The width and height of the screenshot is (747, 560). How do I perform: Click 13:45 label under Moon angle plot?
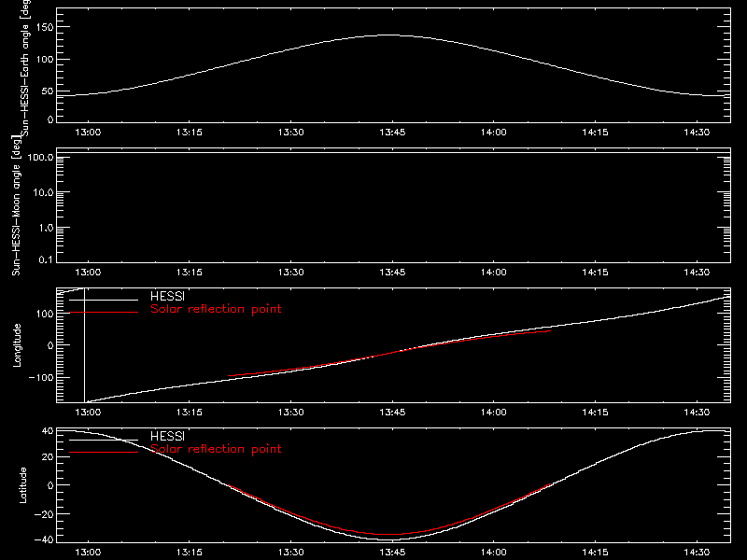[392, 272]
